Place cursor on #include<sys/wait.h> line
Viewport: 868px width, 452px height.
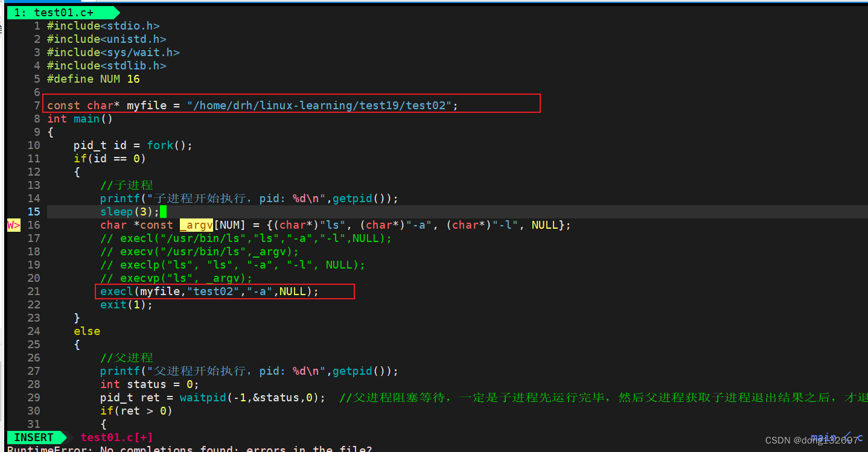coord(113,53)
